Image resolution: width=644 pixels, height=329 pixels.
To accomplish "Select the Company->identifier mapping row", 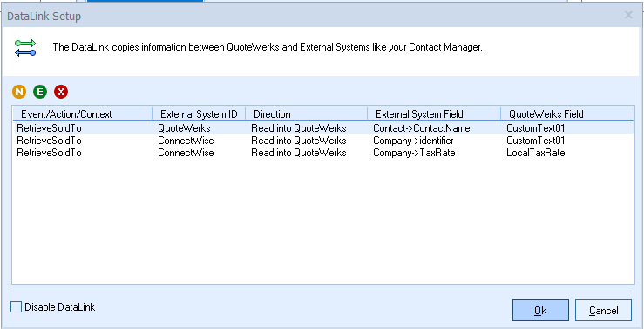I will (323, 141).
